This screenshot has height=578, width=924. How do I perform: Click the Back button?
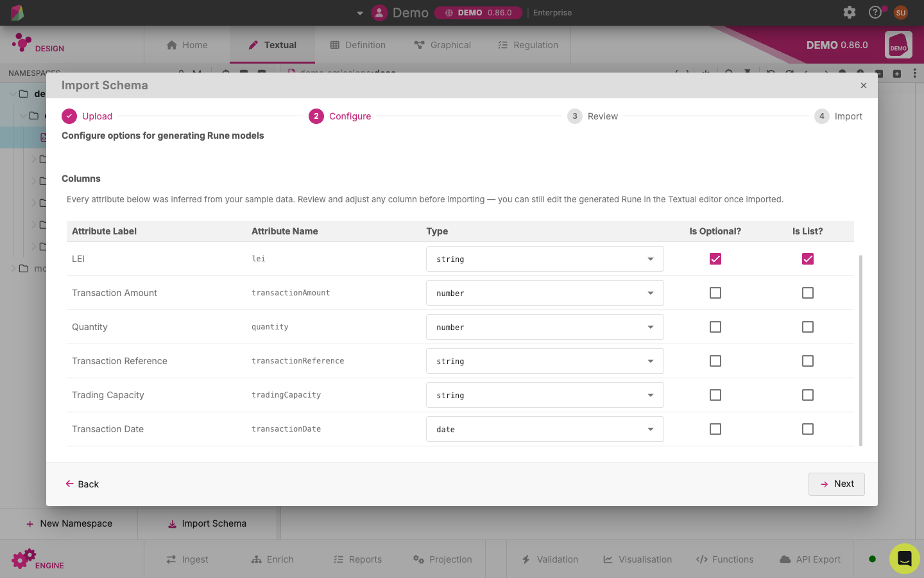pyautogui.click(x=82, y=484)
